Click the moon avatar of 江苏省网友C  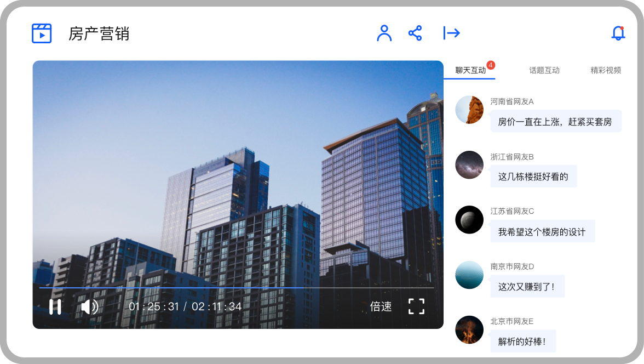tap(469, 219)
